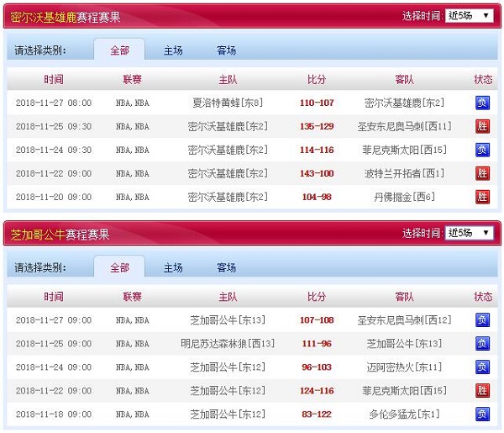504x433 pixels.
Task: Switch to 主场 tab in Bulls section
Action: [x=173, y=267]
